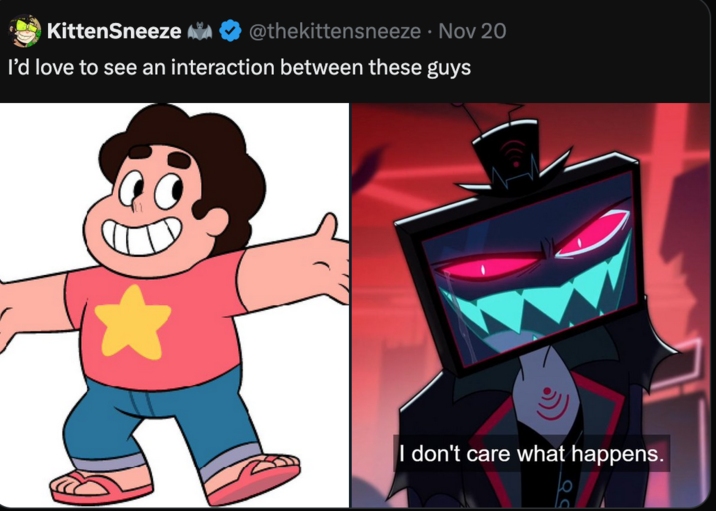716x511 pixels.
Task: Open the KittenSneeze display name link
Action: tap(113, 31)
